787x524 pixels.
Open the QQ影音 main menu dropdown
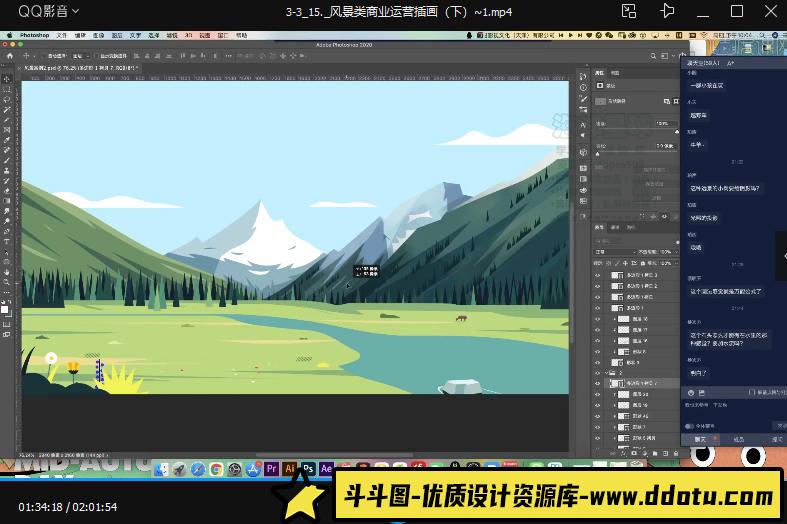point(49,11)
